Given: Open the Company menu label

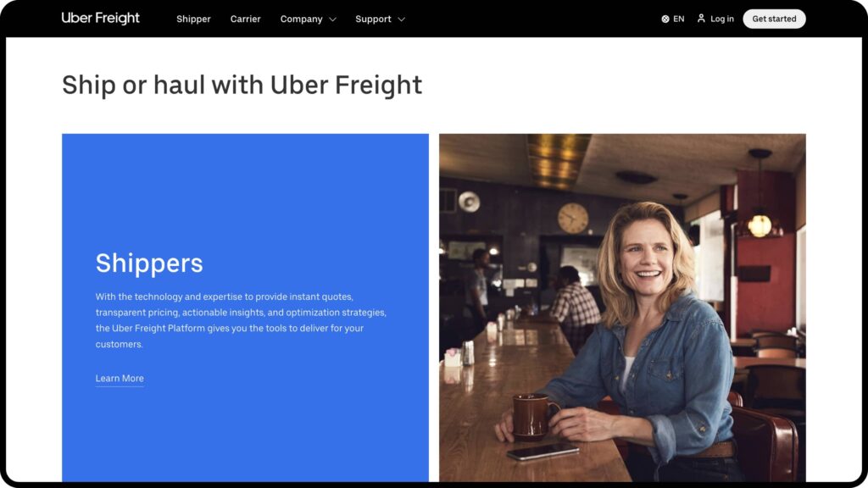Looking at the screenshot, I should pos(301,19).
